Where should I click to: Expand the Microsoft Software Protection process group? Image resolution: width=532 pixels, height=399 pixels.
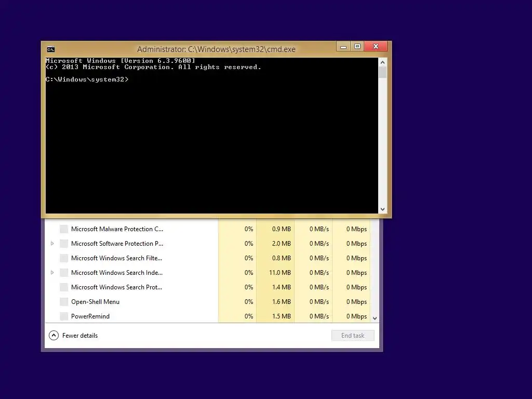point(52,244)
